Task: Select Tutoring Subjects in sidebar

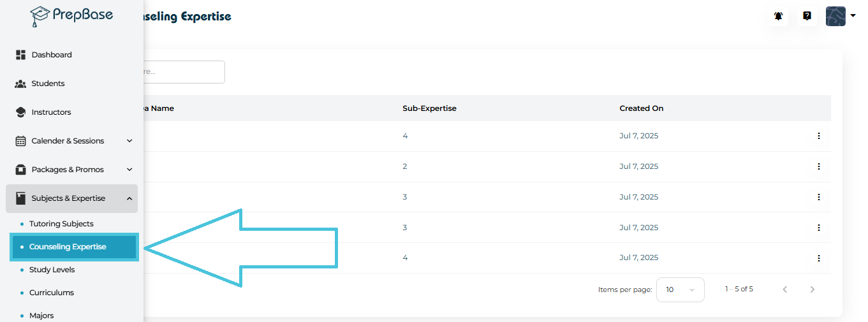Action: point(61,224)
